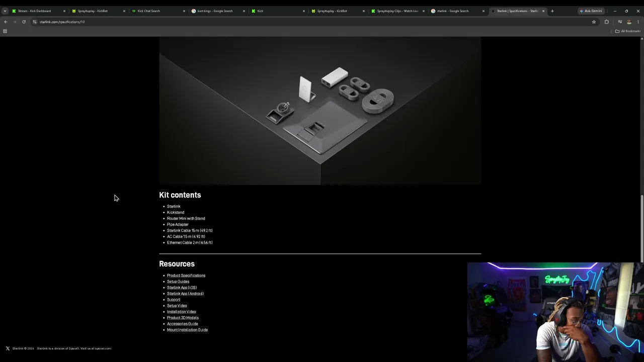
Task: Click the Starlink kit product image
Action: [320, 111]
